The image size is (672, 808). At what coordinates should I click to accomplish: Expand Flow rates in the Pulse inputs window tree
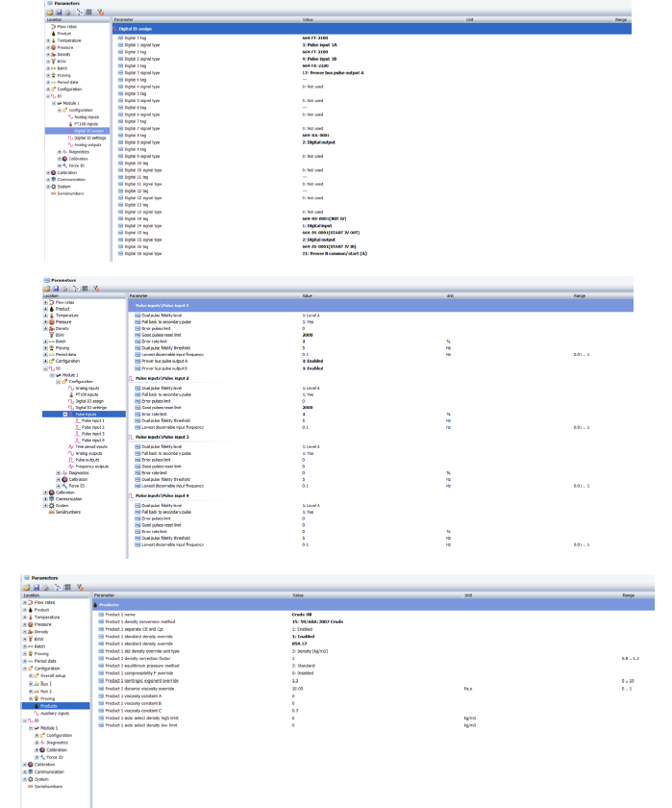tap(45, 302)
